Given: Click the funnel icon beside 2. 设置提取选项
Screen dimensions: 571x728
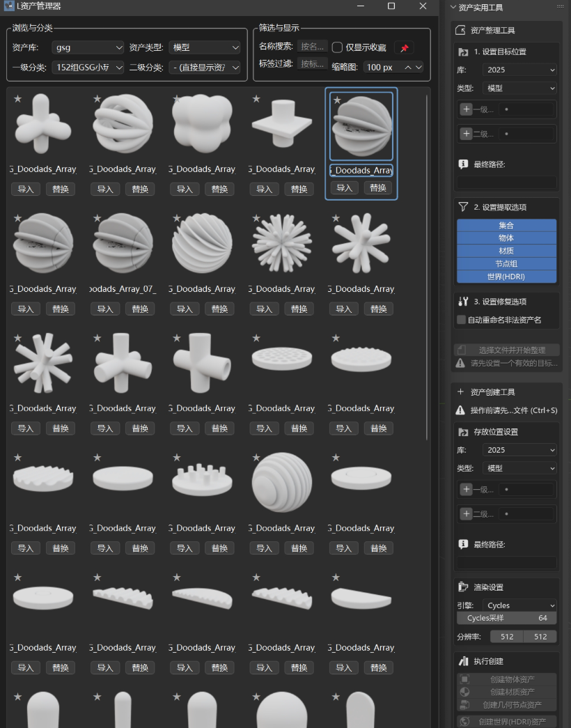Looking at the screenshot, I should pos(463,207).
